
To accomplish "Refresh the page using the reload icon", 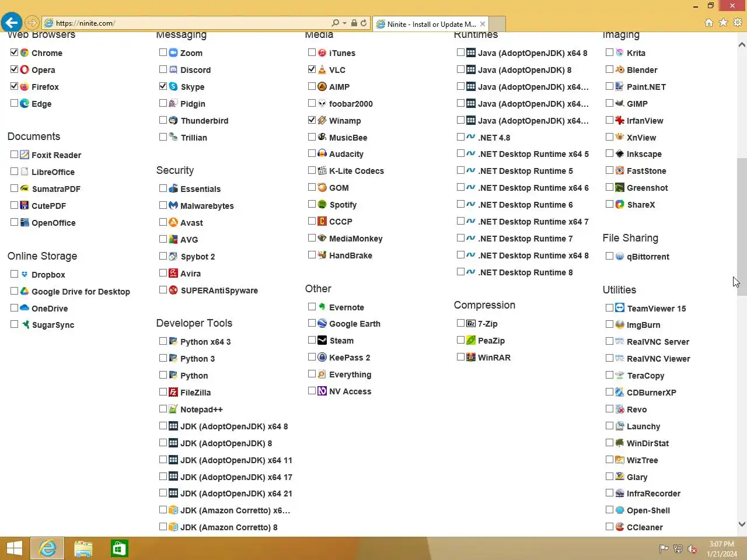I will point(364,23).
